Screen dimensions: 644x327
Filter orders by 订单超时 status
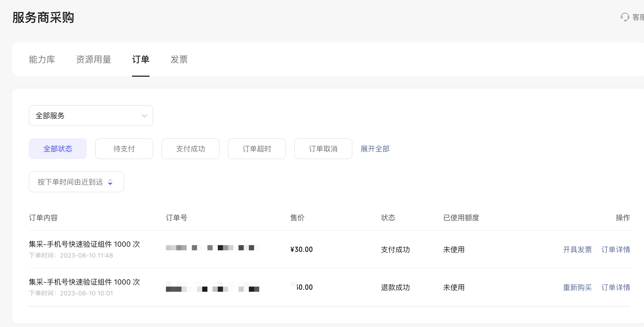pyautogui.click(x=257, y=149)
